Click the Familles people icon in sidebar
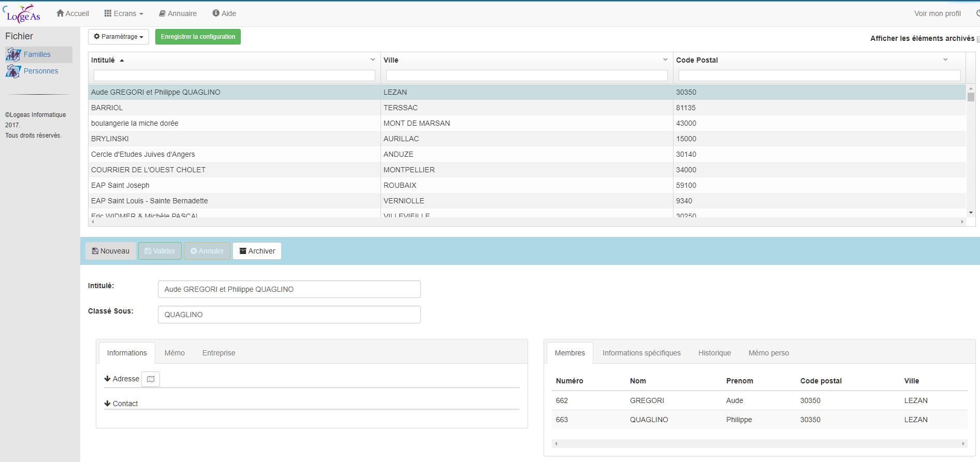Image resolution: width=980 pixels, height=462 pixels. [x=13, y=54]
